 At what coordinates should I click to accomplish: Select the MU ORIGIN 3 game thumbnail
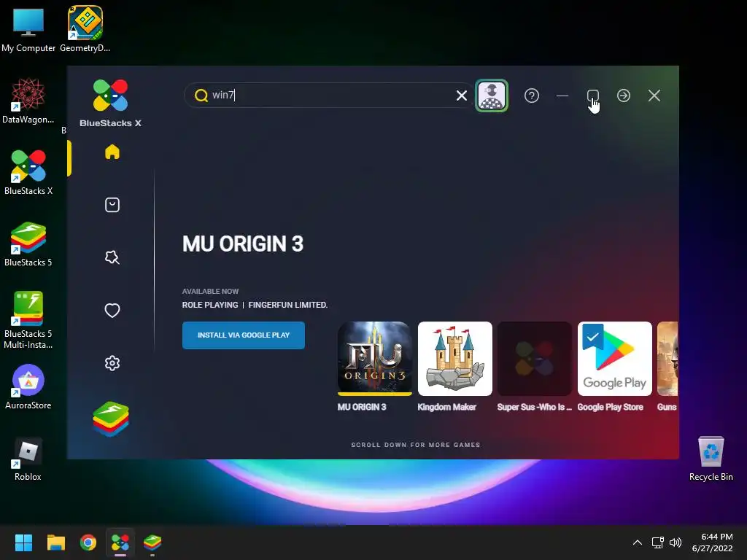click(x=374, y=359)
